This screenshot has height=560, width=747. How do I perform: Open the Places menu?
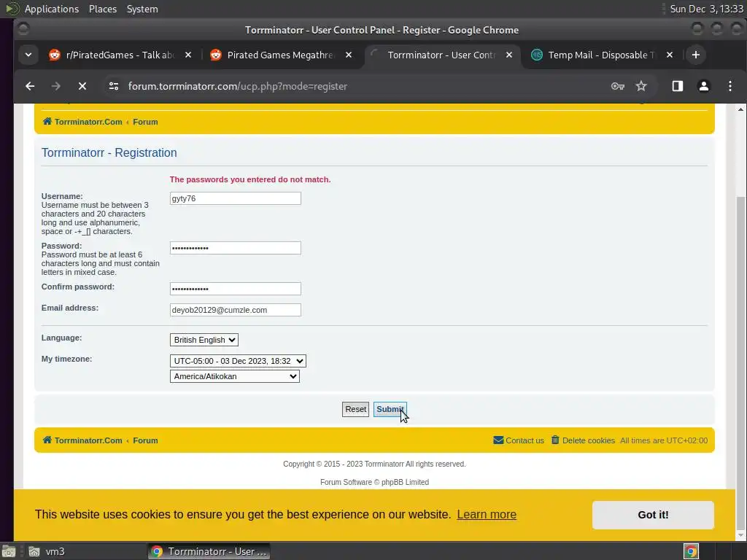(102, 9)
